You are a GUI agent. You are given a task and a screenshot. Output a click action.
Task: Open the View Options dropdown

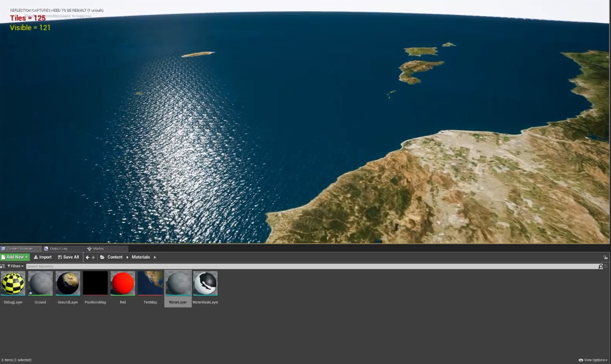tap(593, 360)
